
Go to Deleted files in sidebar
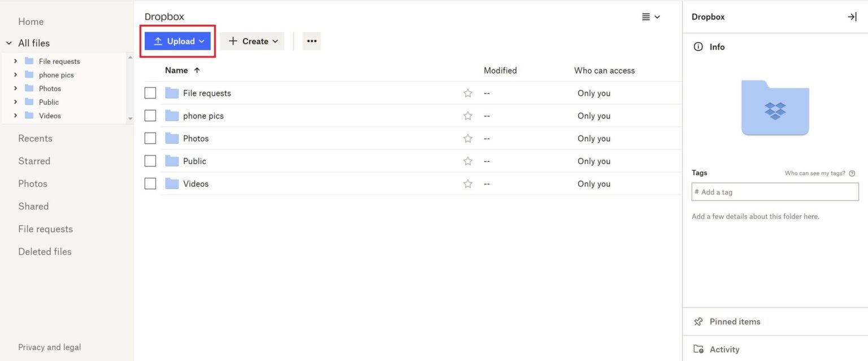point(45,252)
